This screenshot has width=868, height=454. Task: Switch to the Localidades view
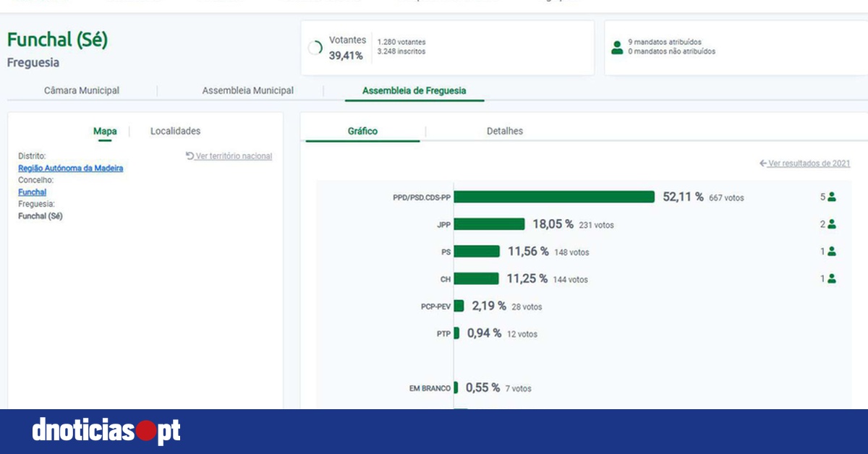pyautogui.click(x=175, y=131)
